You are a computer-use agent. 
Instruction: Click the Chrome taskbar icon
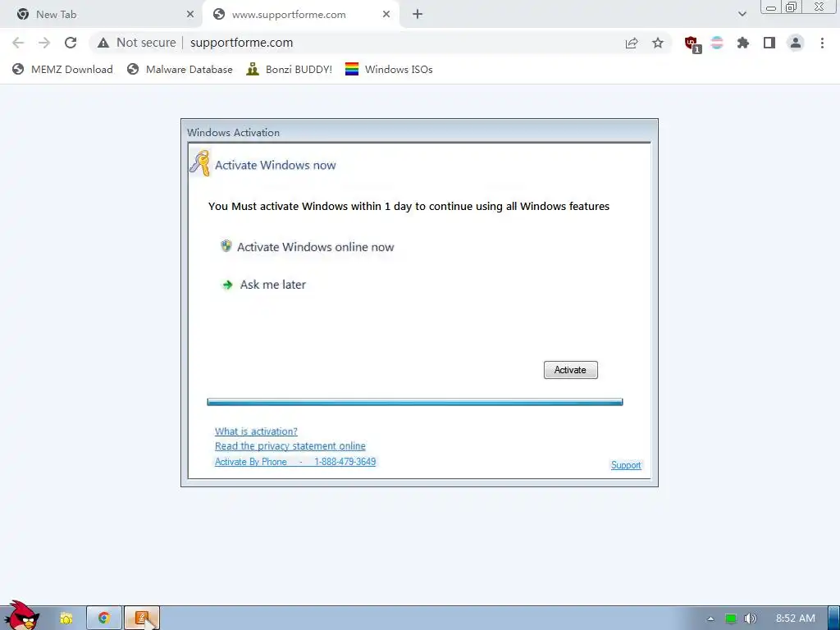point(103,619)
